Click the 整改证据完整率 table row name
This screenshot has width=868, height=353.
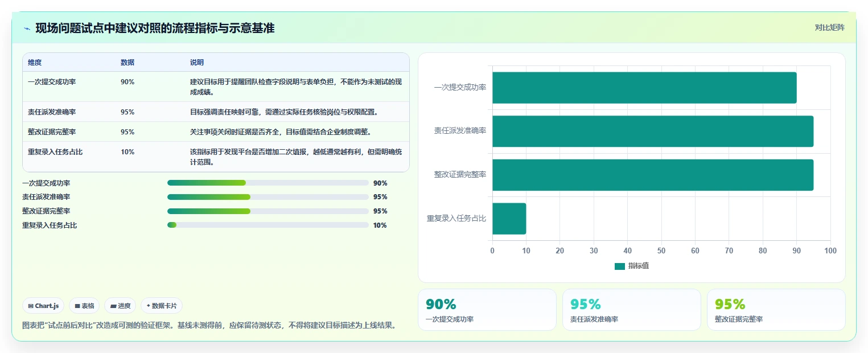tap(52, 132)
